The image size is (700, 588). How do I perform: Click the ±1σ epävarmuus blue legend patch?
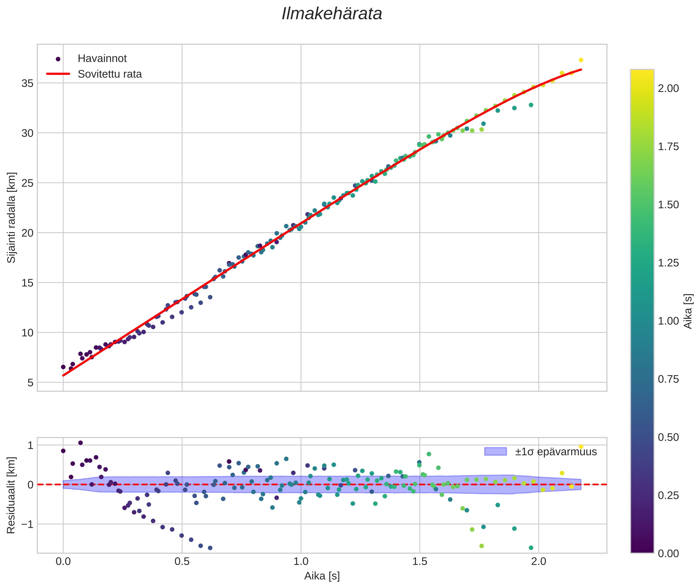click(x=495, y=452)
